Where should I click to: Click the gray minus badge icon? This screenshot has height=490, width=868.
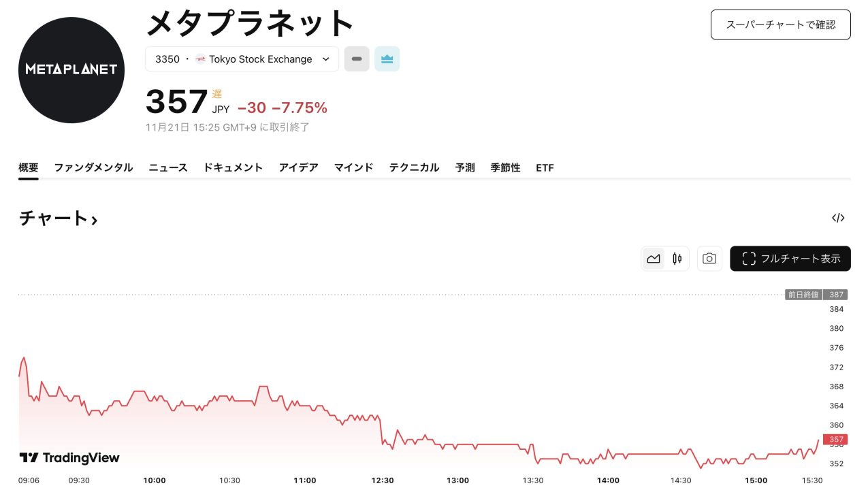357,59
